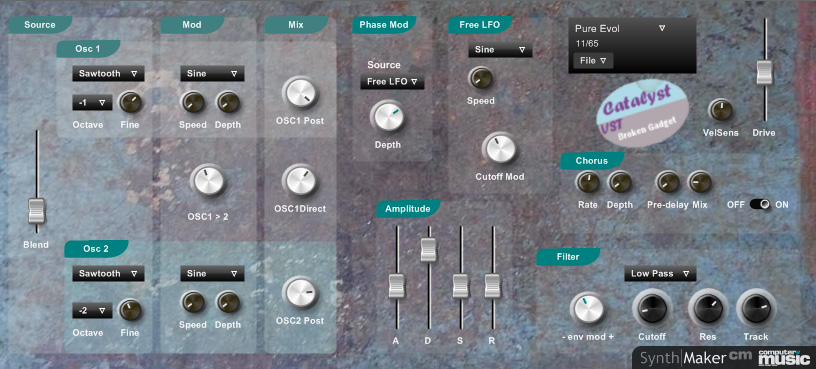Click the filter Track knob
The width and height of the screenshot is (816, 369).
click(756, 308)
